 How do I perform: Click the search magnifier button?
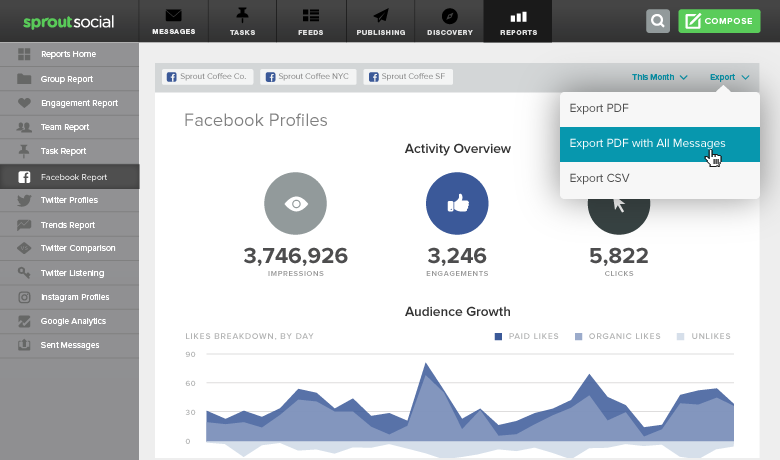pos(658,21)
